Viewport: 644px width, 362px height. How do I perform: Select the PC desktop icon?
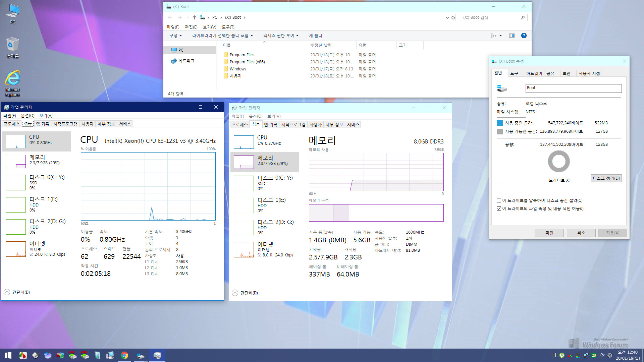pyautogui.click(x=12, y=14)
